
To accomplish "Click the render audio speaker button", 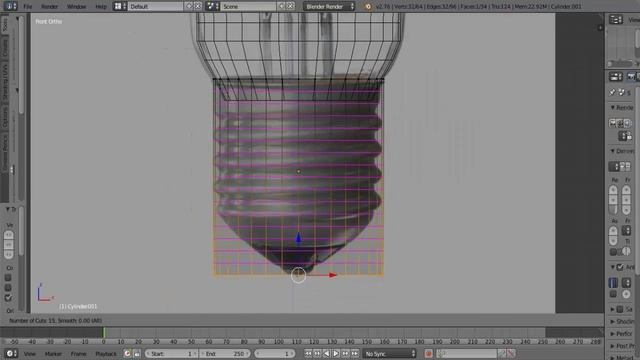I will click(x=628, y=123).
